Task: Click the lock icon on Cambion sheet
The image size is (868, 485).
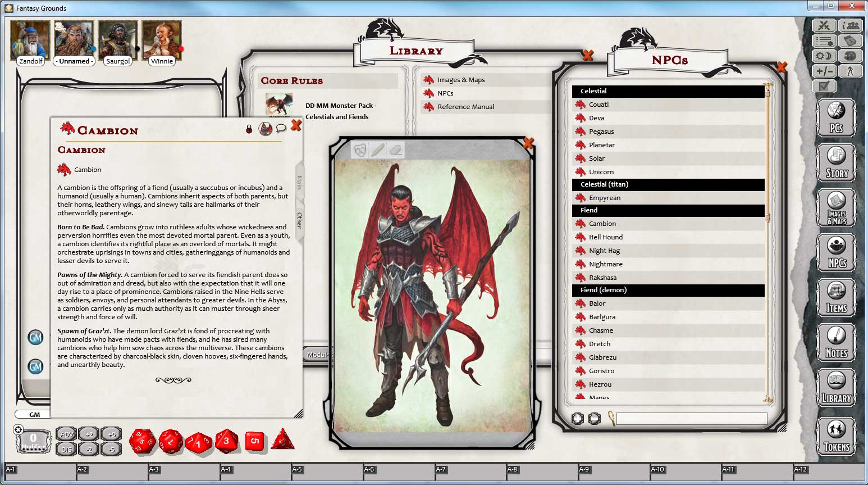Action: [x=249, y=129]
